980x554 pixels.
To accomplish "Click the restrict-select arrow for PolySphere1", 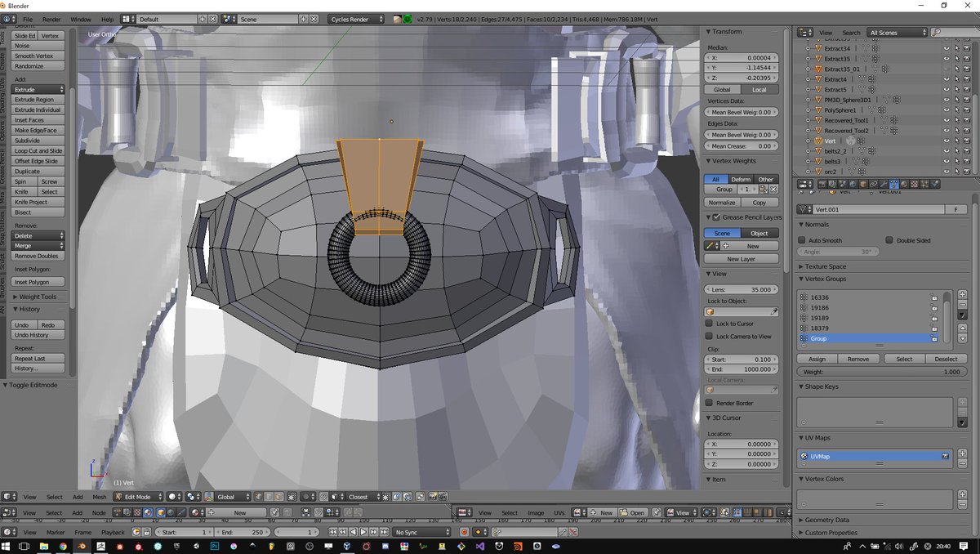I will click(x=956, y=109).
